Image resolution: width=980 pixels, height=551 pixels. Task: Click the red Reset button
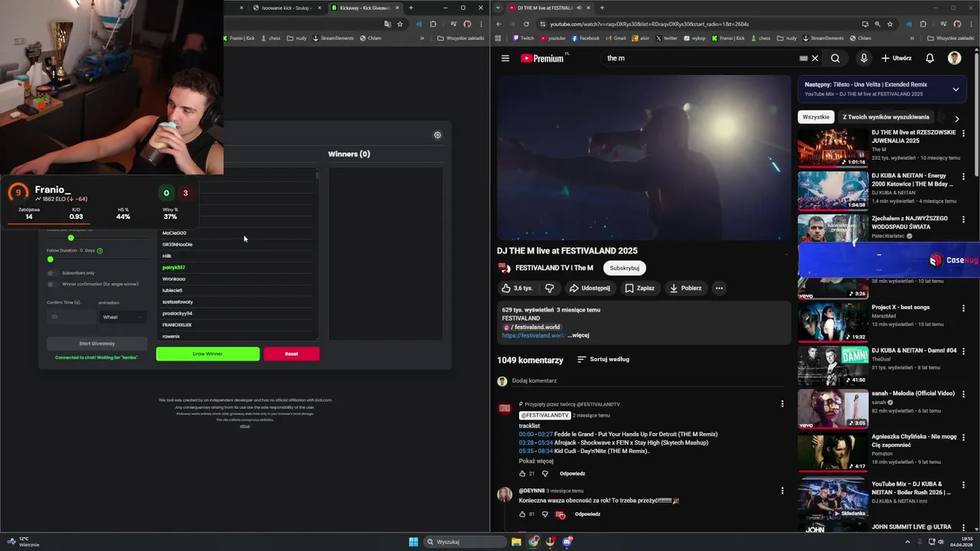coord(292,354)
